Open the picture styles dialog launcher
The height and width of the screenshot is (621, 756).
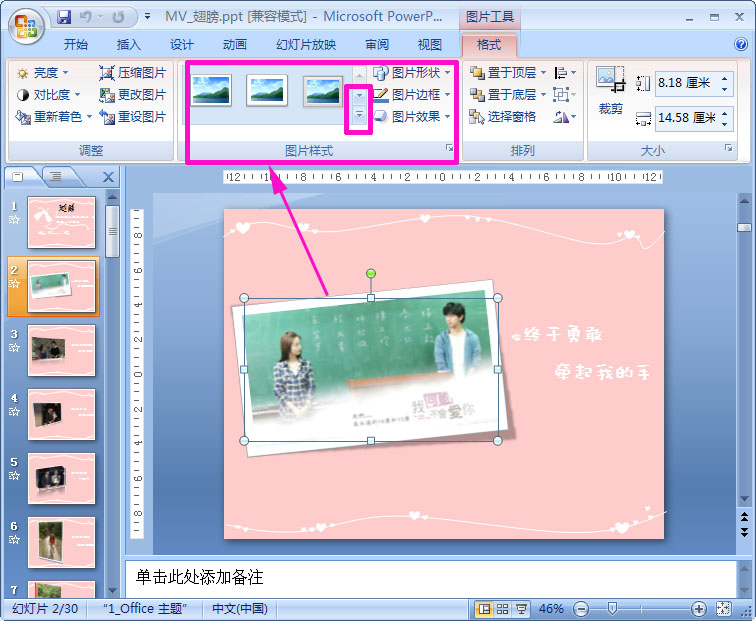[449, 148]
